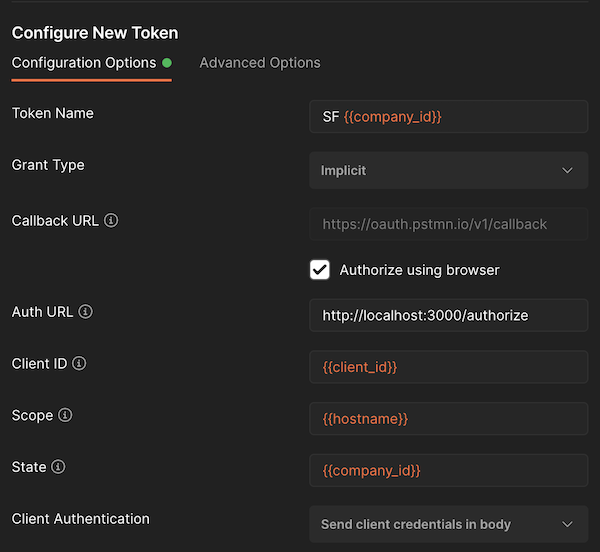Click the Callback URL field
This screenshot has height=552, width=600.
point(448,224)
